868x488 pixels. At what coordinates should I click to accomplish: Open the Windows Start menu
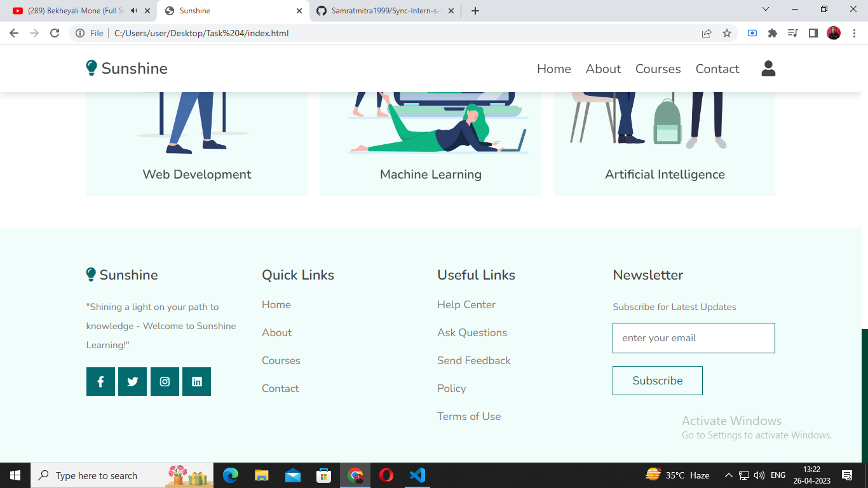[15, 475]
